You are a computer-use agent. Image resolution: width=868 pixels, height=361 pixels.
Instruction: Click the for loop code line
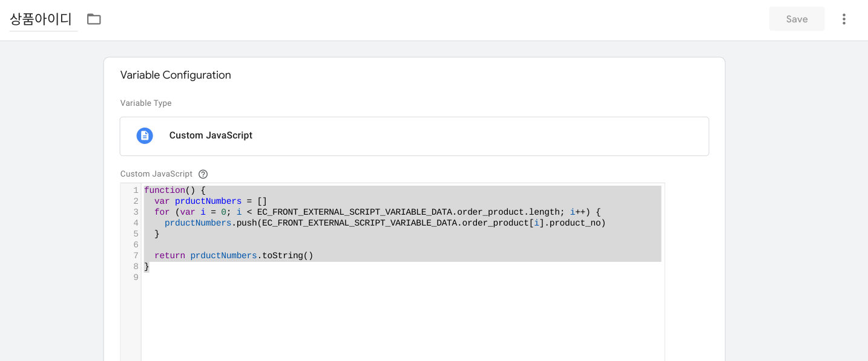point(377,212)
